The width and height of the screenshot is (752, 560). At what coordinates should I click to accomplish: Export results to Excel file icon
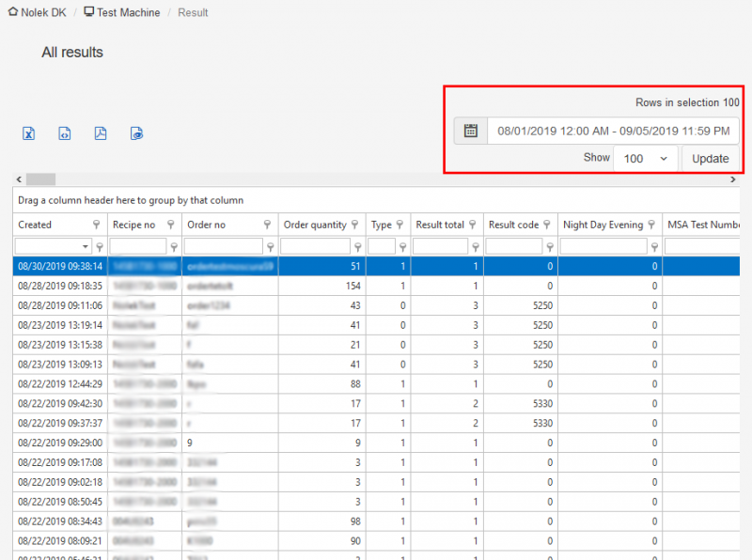pos(29,133)
